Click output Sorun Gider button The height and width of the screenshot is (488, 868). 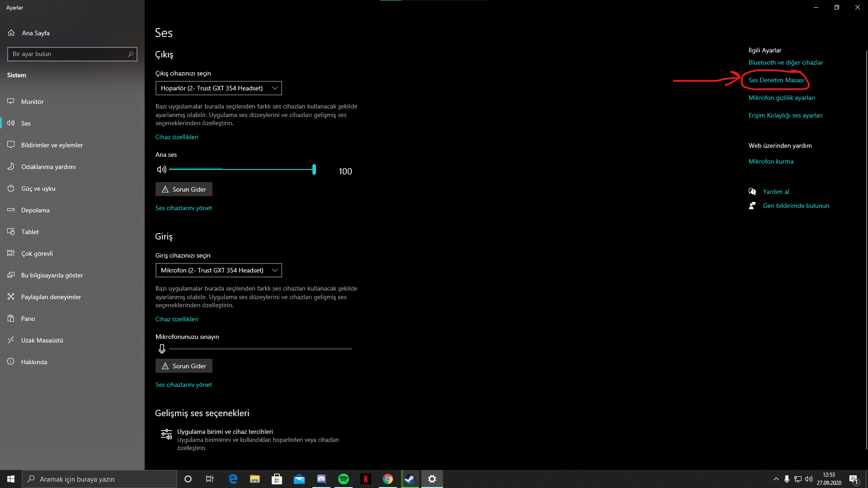[x=184, y=189]
